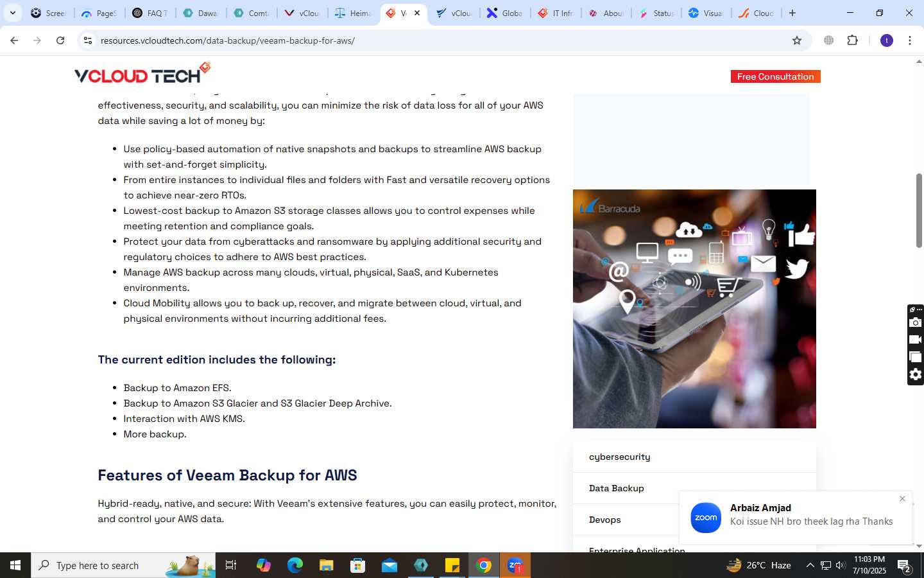Image resolution: width=924 pixels, height=578 pixels.
Task: View site information next to the URL
Action: point(88,40)
